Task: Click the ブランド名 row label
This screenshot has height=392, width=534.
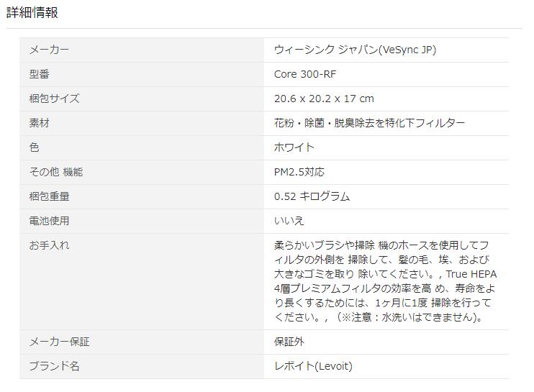Action: [54, 366]
